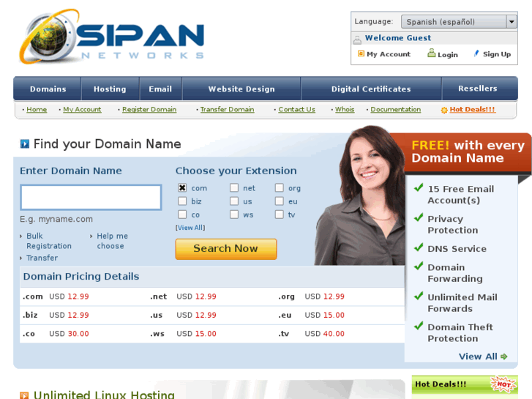Check the co extension checkbox
The height and width of the screenshot is (399, 532).
182,215
